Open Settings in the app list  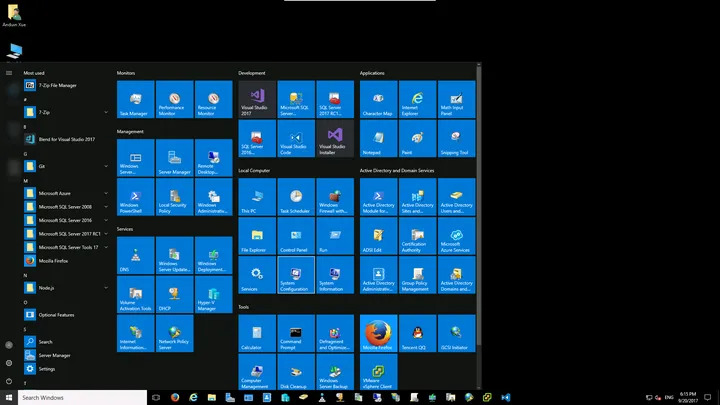coord(67,369)
